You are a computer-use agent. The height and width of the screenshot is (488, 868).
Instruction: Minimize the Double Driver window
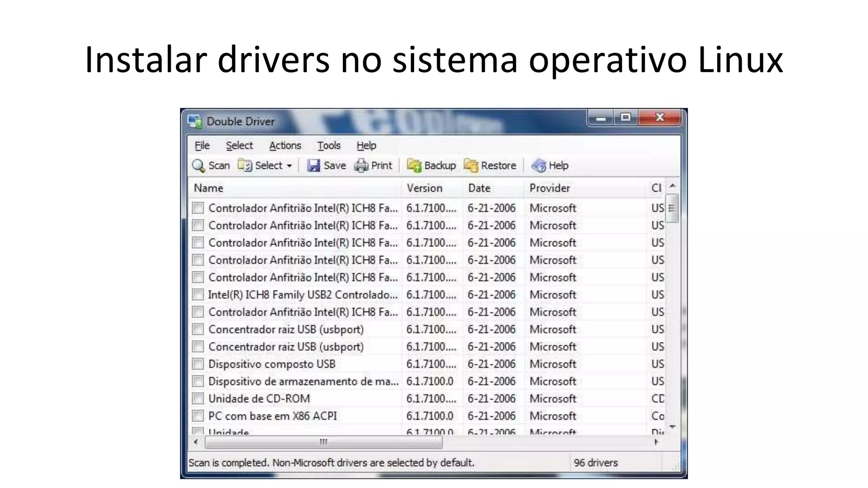[x=601, y=118]
